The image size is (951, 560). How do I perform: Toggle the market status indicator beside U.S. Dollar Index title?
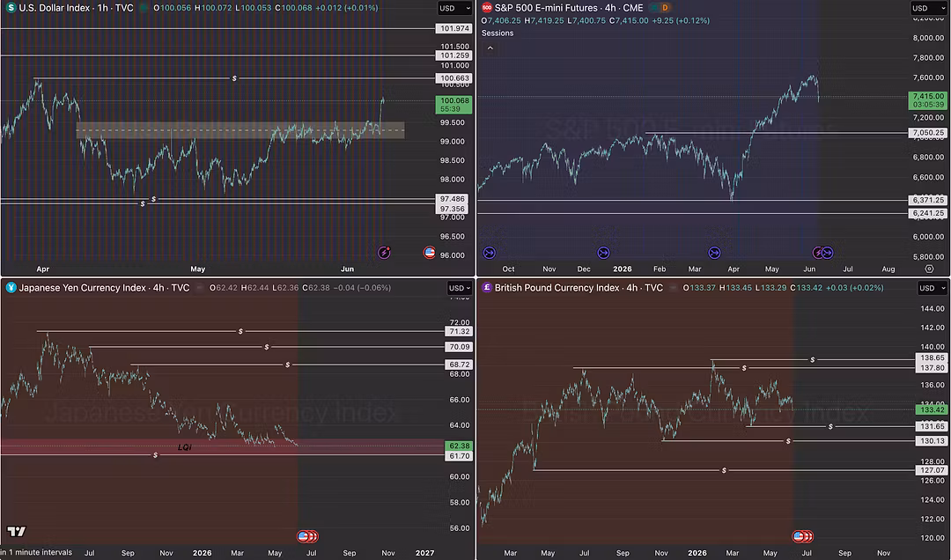pyautogui.click(x=144, y=8)
